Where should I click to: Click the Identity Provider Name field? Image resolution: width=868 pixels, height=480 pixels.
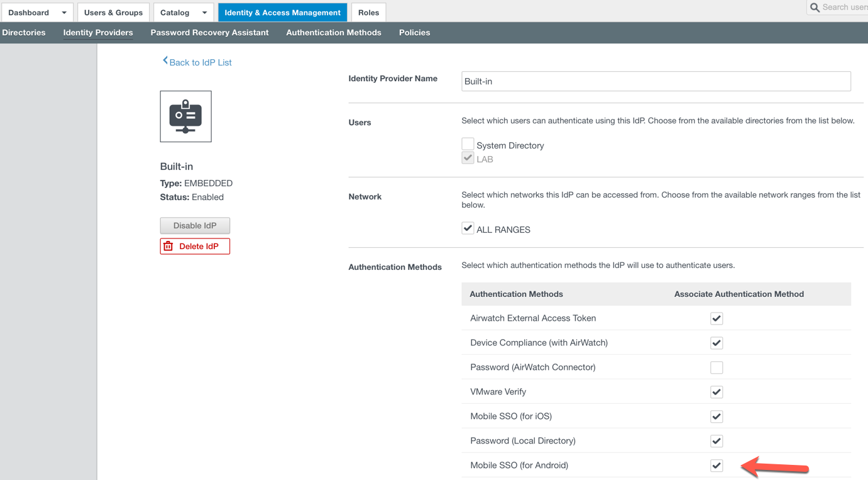tap(656, 81)
